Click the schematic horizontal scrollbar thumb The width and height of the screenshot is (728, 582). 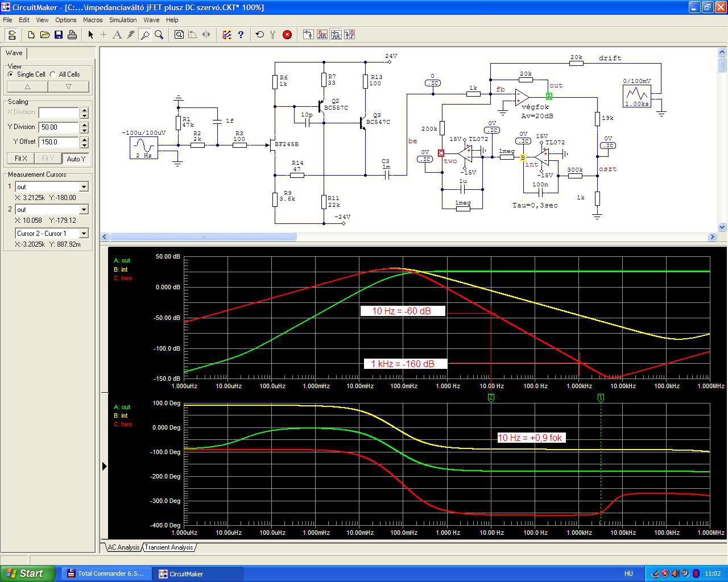(202, 237)
